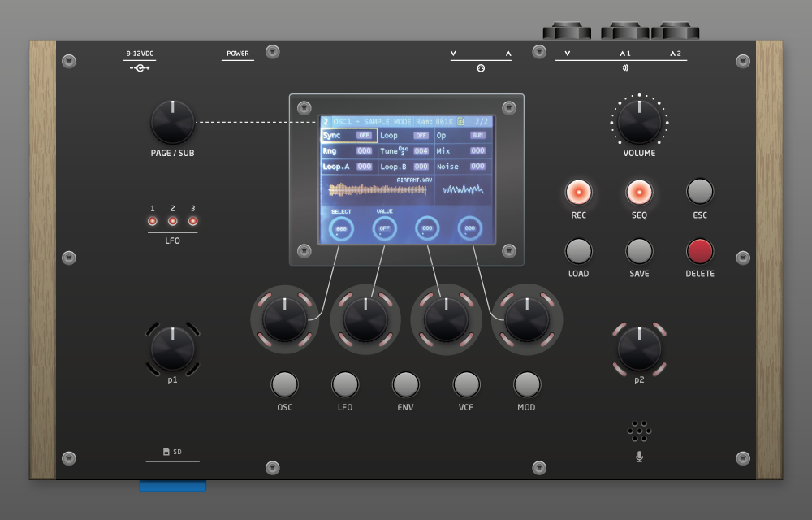Open the VCF page button
812x520 pixels.
[x=466, y=383]
